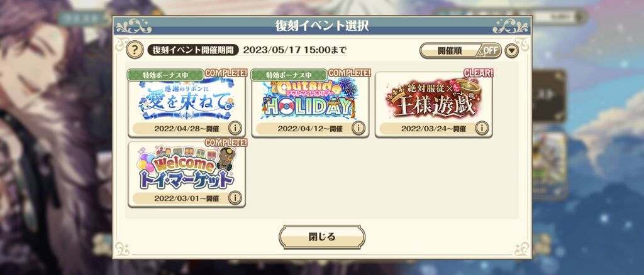
Task: Click the COMPLETE! badge on トイ・マーケット
Action: [226, 143]
